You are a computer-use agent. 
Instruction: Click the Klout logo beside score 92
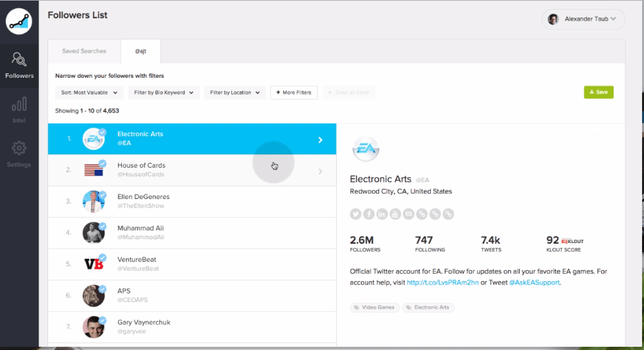pyautogui.click(x=572, y=241)
